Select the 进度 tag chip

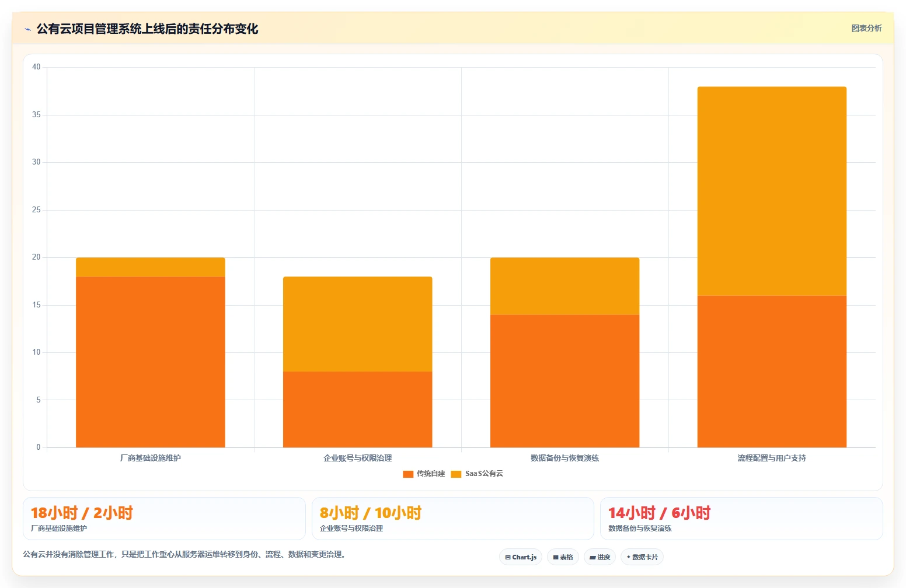click(600, 557)
